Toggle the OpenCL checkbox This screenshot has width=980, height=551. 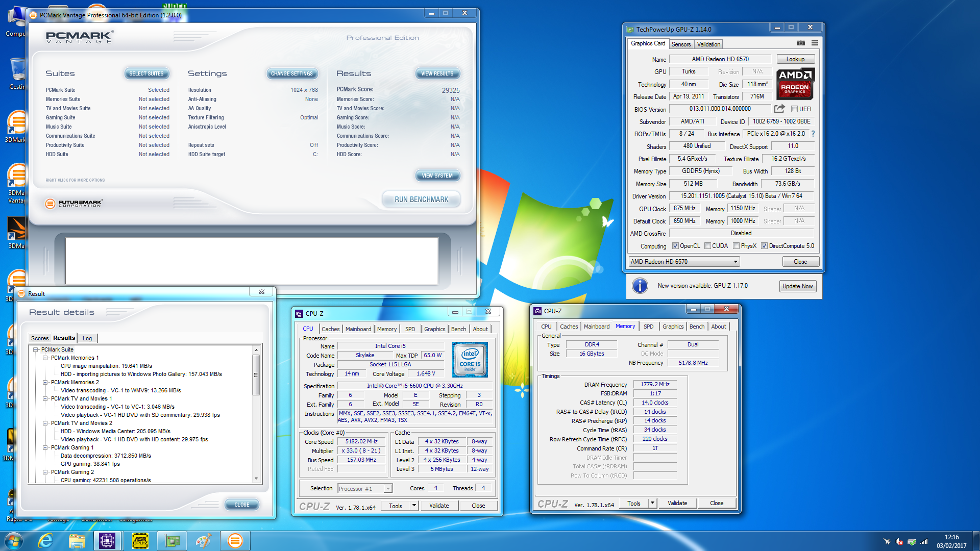[x=675, y=246]
